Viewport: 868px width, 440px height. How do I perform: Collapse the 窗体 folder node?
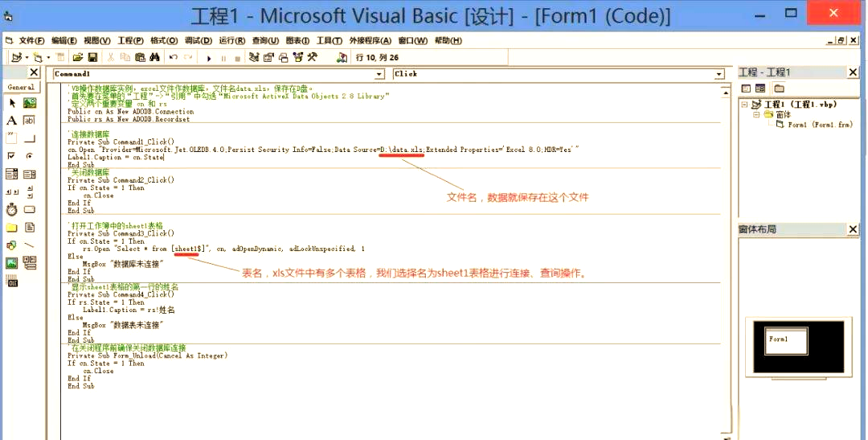click(x=755, y=115)
